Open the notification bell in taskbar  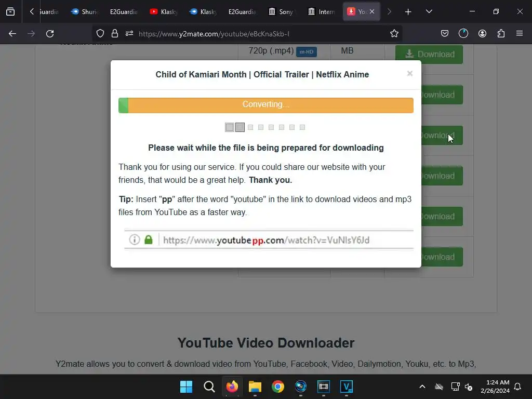pos(518,387)
